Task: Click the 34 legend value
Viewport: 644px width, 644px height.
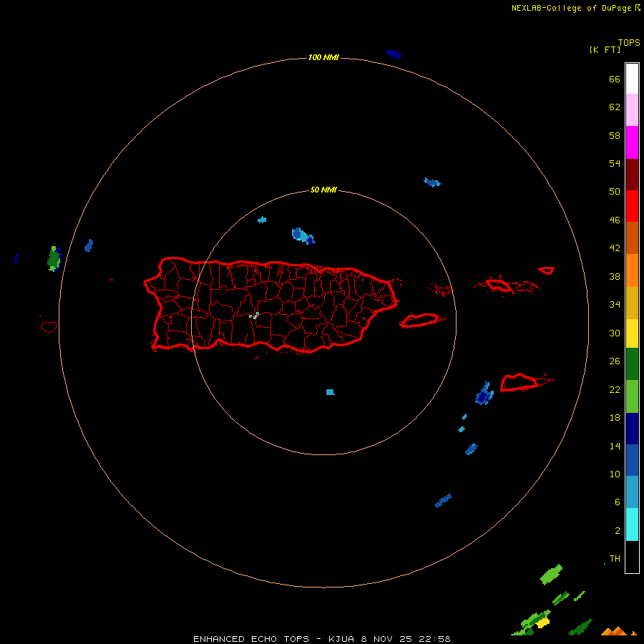Action: tap(615, 304)
